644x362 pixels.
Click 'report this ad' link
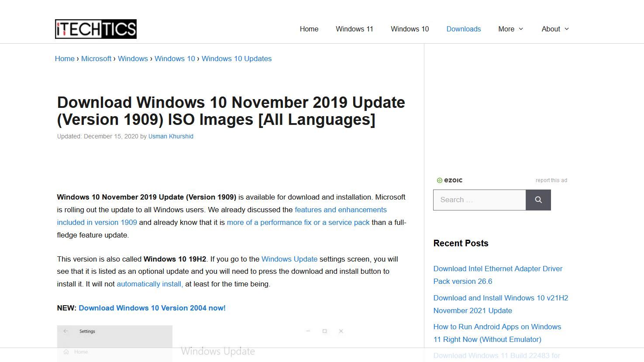[551, 180]
